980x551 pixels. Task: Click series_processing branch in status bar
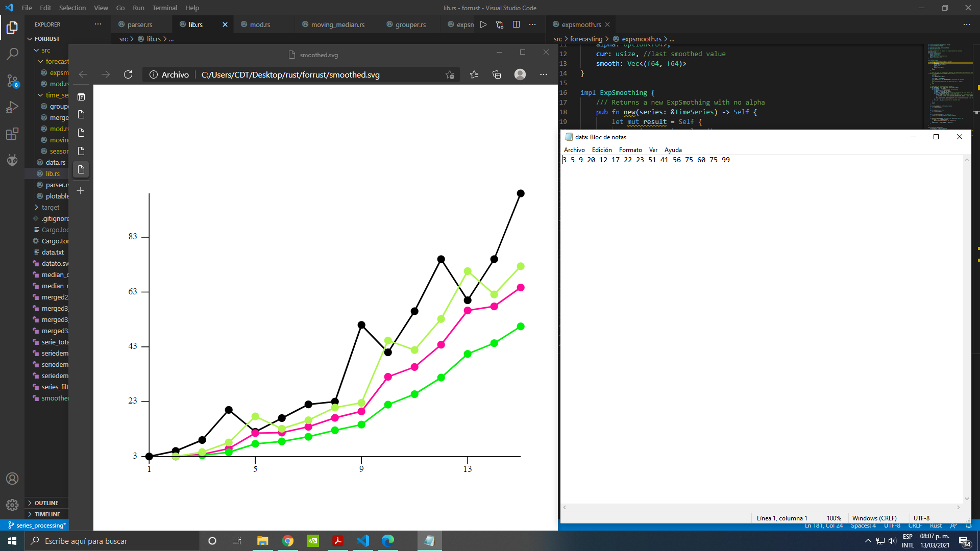click(37, 525)
